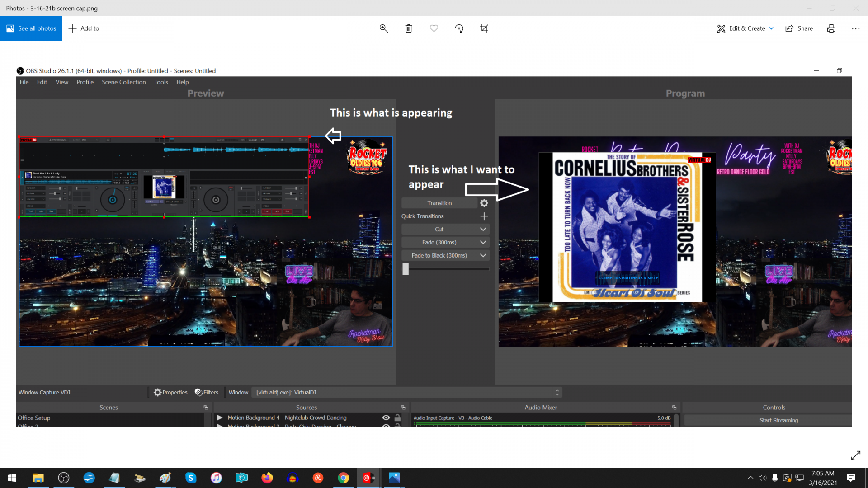Click the zoom magnifier icon in Photos toolbar

point(383,28)
